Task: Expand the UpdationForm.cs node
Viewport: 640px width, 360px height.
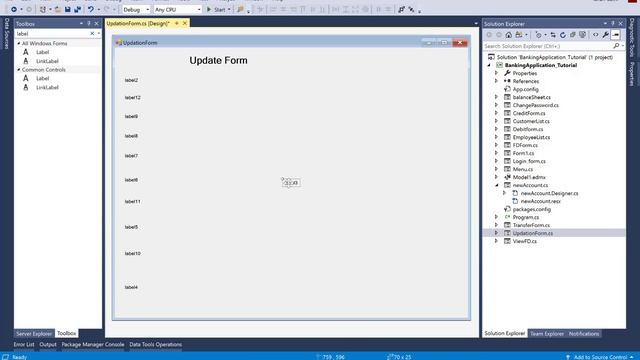Action: tap(496, 233)
